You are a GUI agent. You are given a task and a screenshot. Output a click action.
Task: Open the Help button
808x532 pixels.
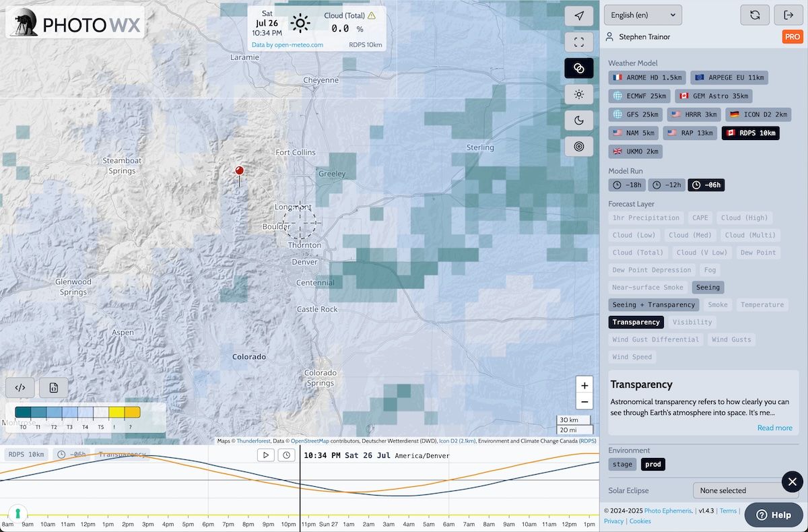tap(773, 514)
